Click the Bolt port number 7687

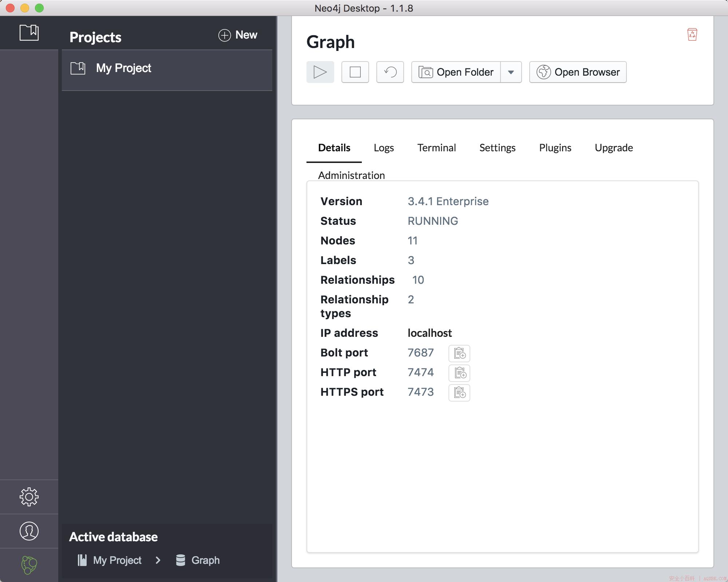(420, 352)
